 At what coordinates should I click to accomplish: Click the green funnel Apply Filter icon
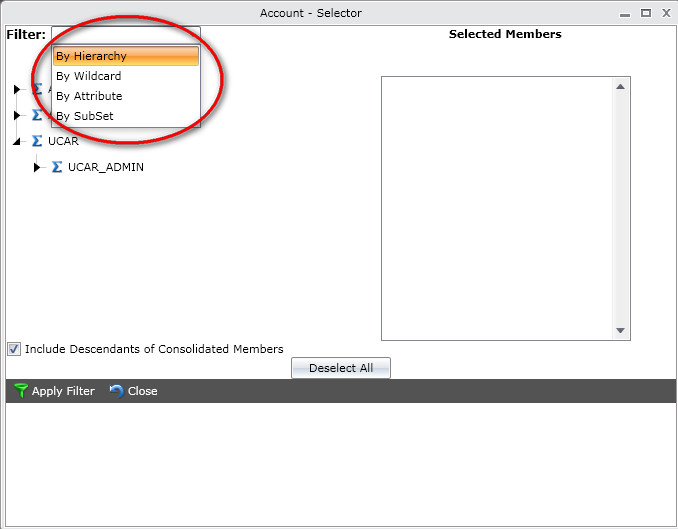(x=20, y=391)
